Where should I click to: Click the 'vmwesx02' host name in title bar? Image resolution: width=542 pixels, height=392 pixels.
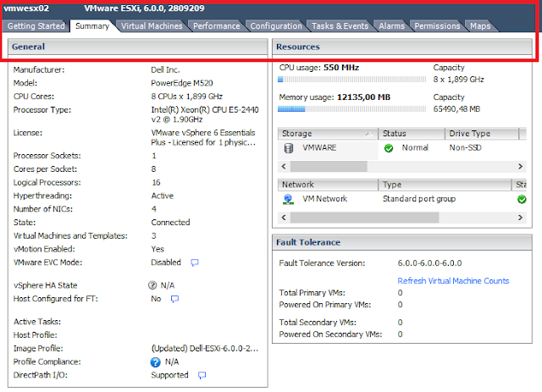[26, 8]
